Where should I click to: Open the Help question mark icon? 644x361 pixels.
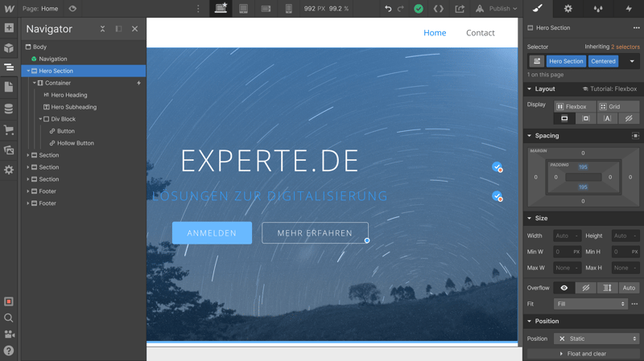(x=9, y=351)
